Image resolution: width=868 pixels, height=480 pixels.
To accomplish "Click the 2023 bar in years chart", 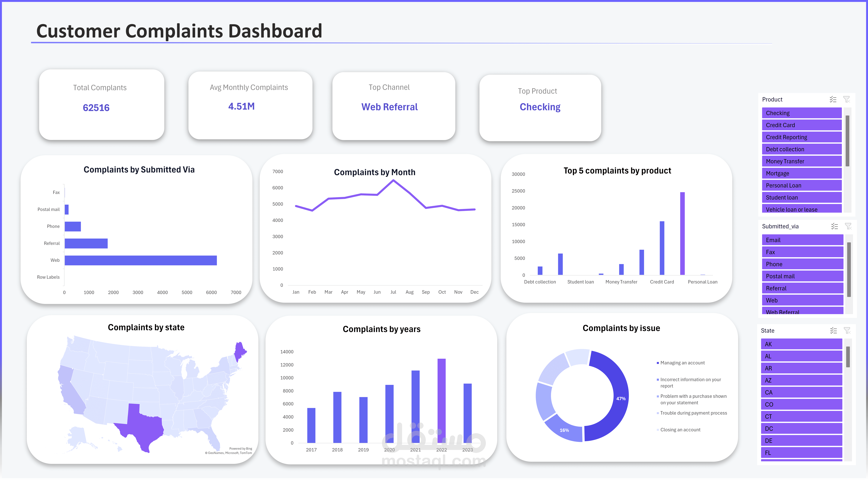I will 467,413.
